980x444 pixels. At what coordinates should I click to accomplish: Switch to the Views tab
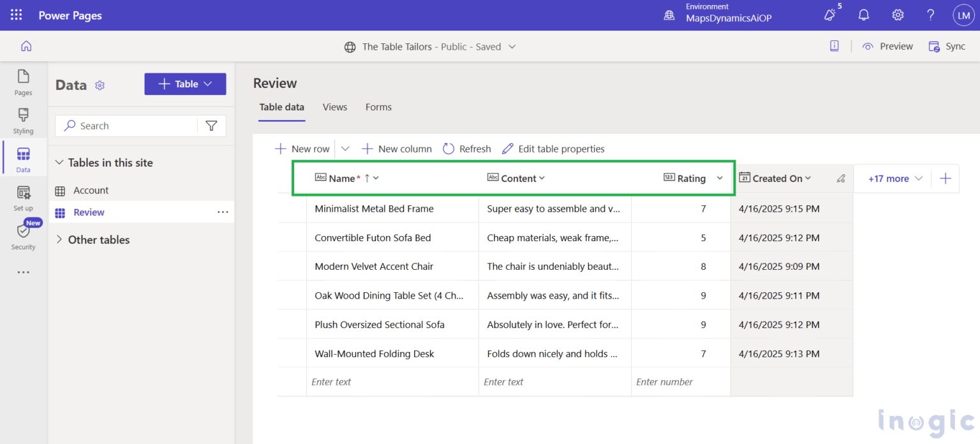tap(334, 107)
